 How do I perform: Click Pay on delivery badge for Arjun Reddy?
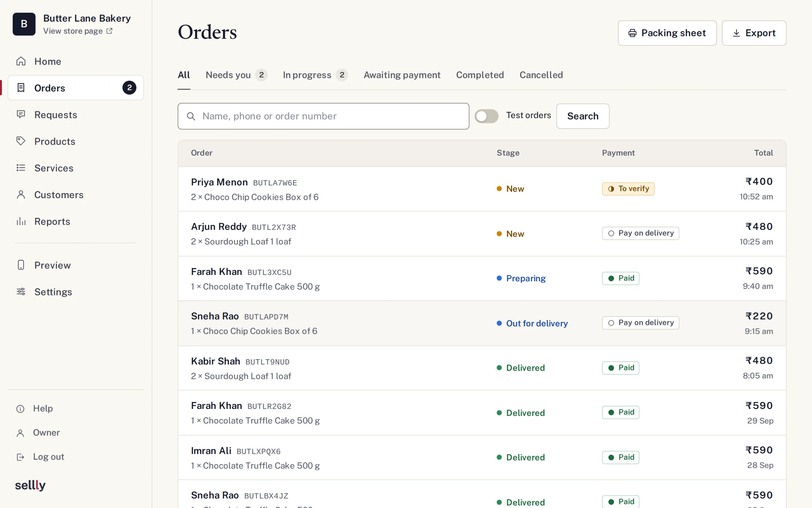[x=640, y=233]
